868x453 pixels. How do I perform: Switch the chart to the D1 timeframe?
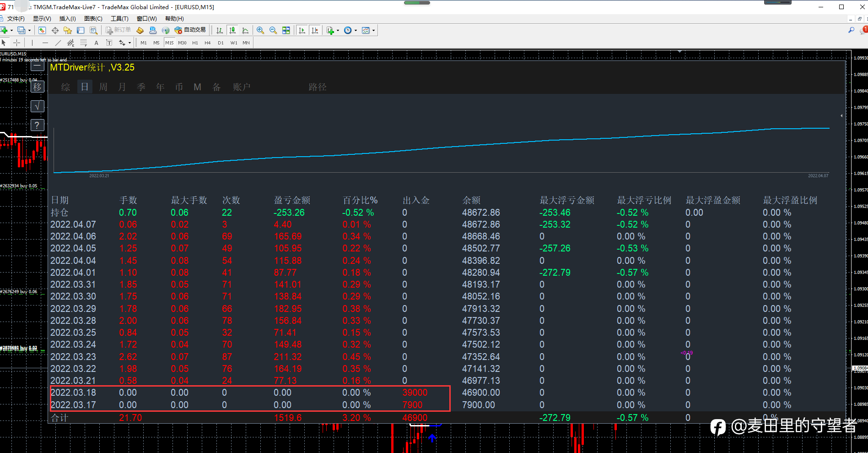[221, 43]
